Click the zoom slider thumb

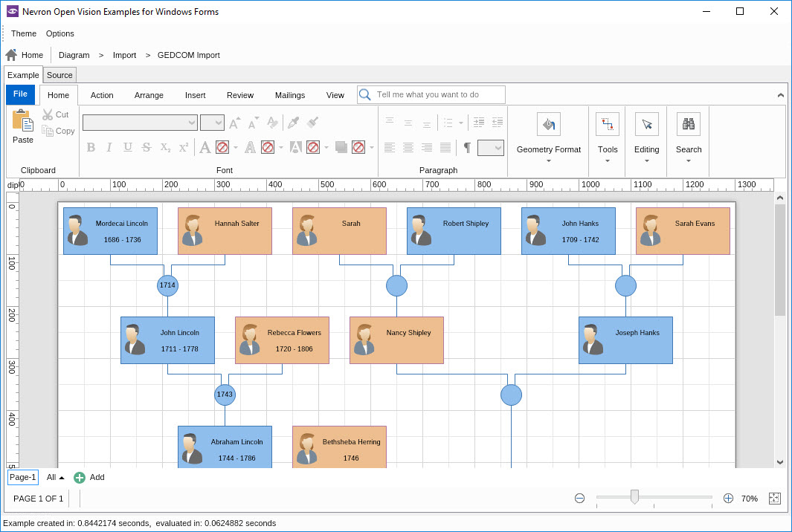(x=634, y=497)
